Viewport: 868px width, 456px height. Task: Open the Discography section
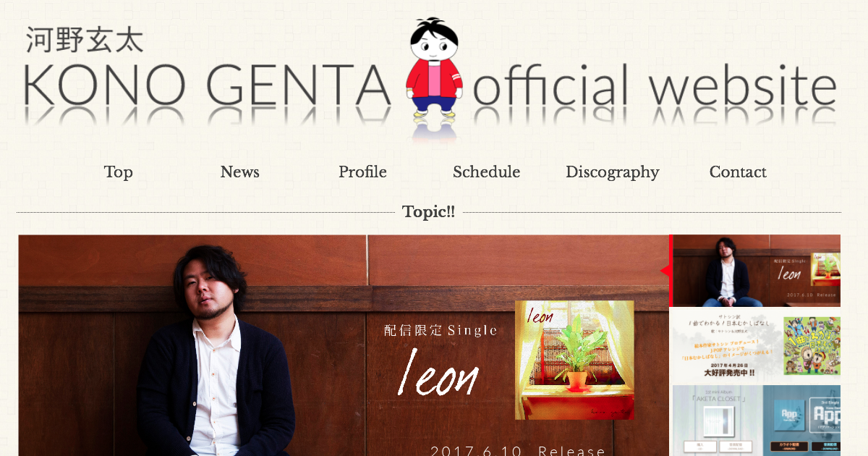pyautogui.click(x=612, y=172)
